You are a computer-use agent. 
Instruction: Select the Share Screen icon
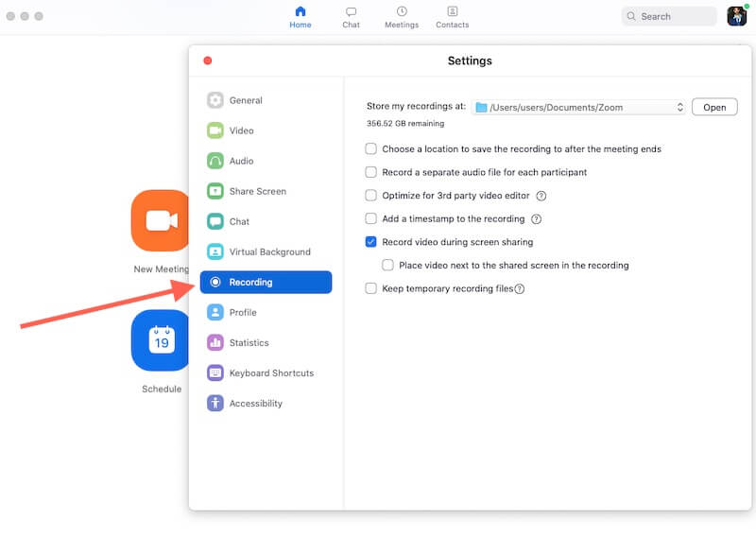215,191
